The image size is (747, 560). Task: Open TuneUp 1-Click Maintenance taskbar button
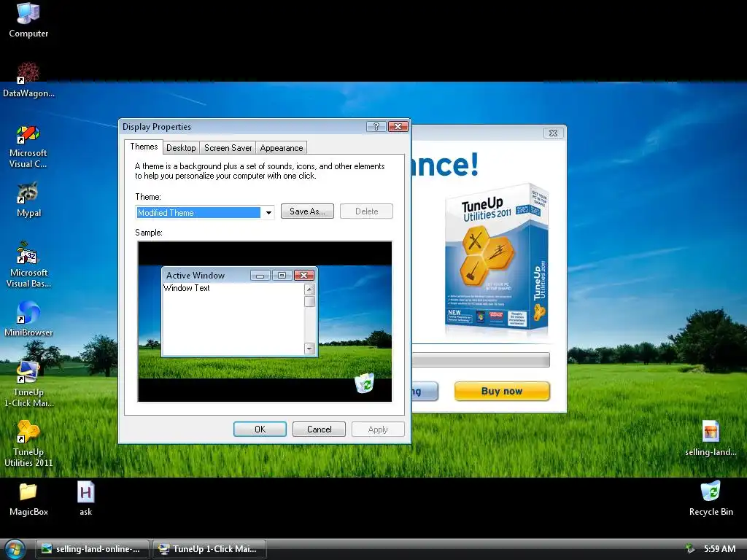pyautogui.click(x=209, y=549)
